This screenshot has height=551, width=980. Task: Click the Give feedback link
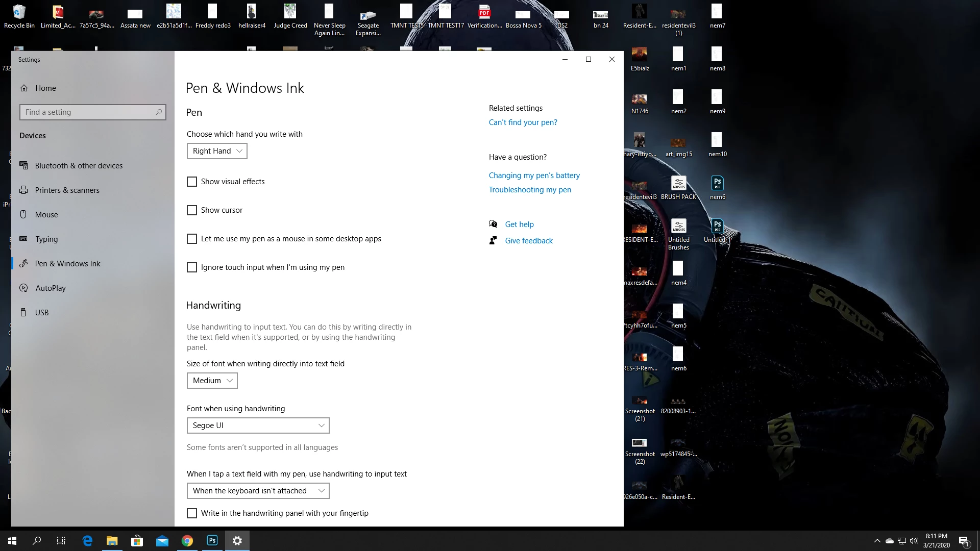pyautogui.click(x=529, y=241)
